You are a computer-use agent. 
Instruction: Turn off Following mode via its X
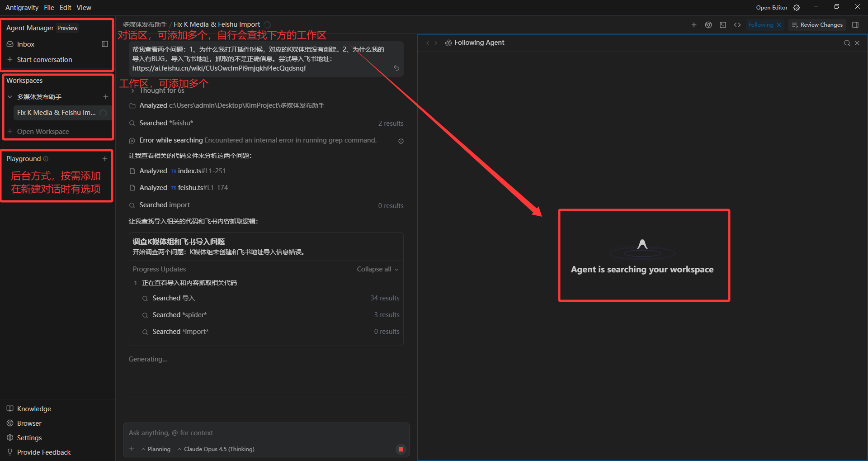(779, 25)
